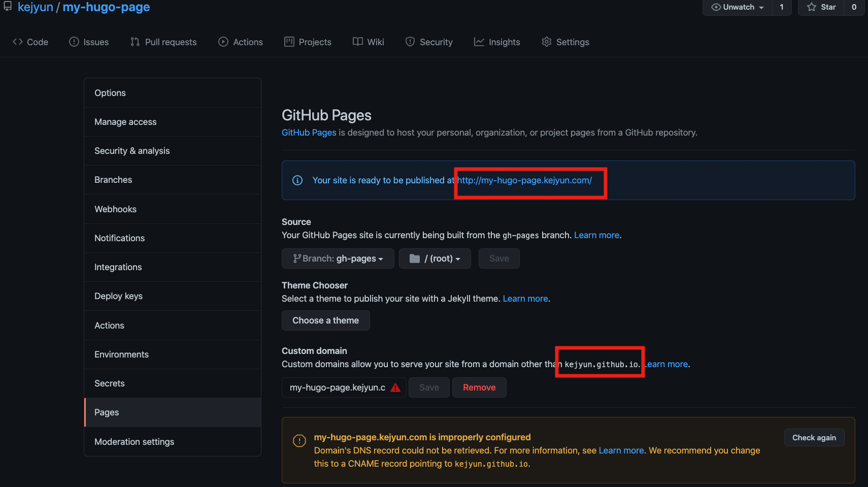Open the Unwatch dropdown
This screenshot has width=868, height=487.
pos(738,7)
